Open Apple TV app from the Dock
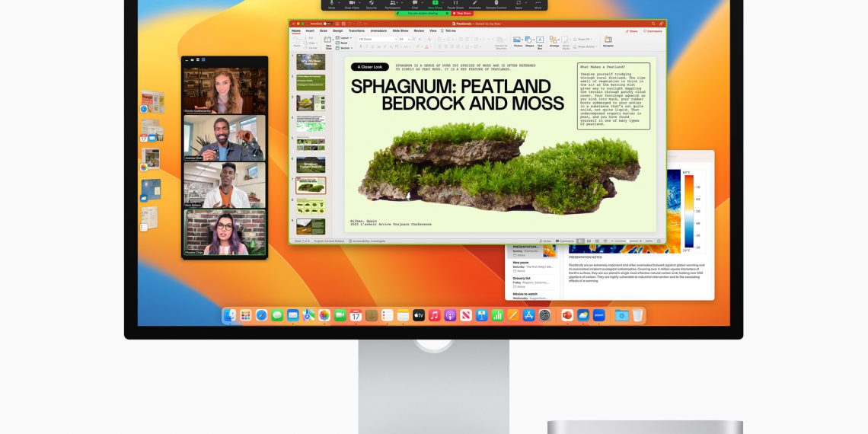This screenshot has height=434, width=868. pyautogui.click(x=419, y=315)
